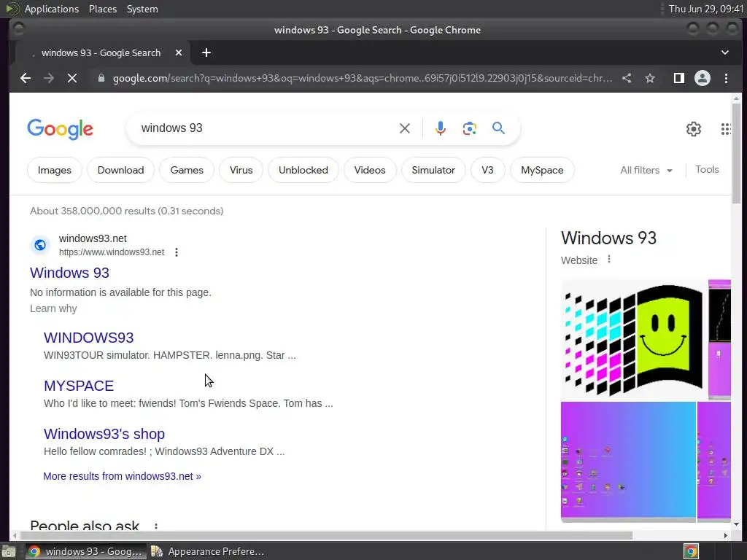Switch to Appearance Preferences taskbar window
This screenshot has height=560, width=747.
(x=208, y=551)
